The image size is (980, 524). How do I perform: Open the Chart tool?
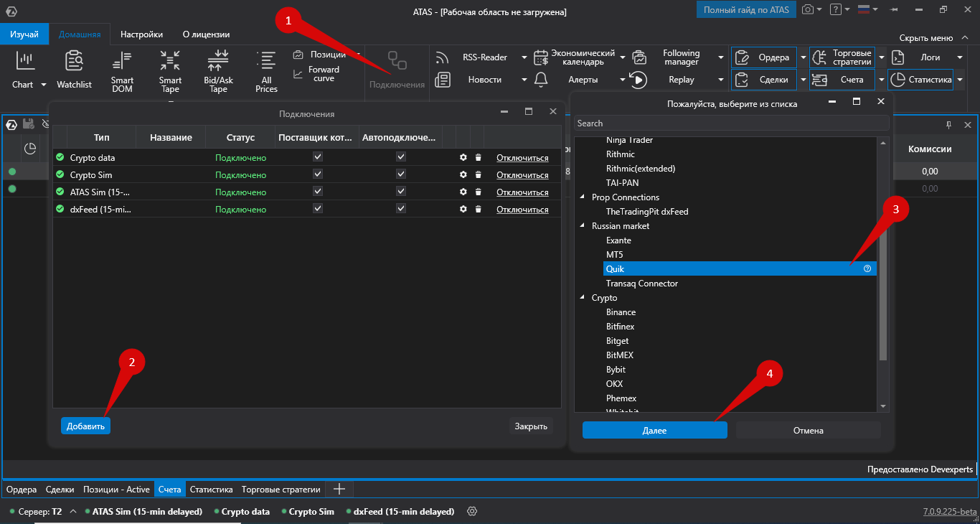25,70
